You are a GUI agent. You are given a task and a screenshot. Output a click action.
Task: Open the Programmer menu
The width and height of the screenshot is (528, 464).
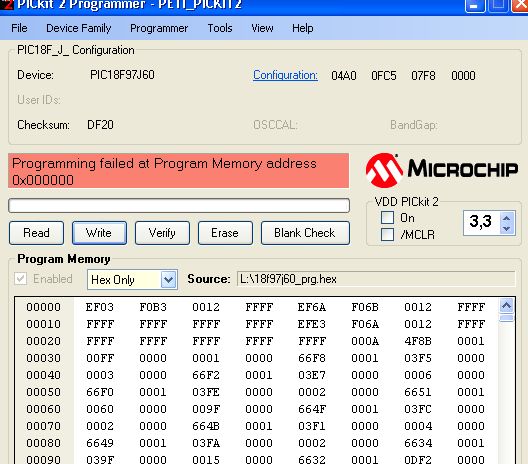159,28
